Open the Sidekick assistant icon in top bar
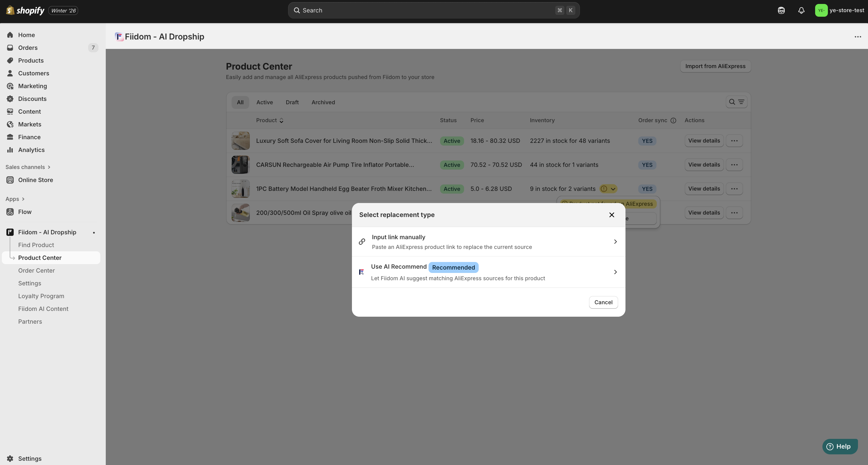 (x=781, y=10)
